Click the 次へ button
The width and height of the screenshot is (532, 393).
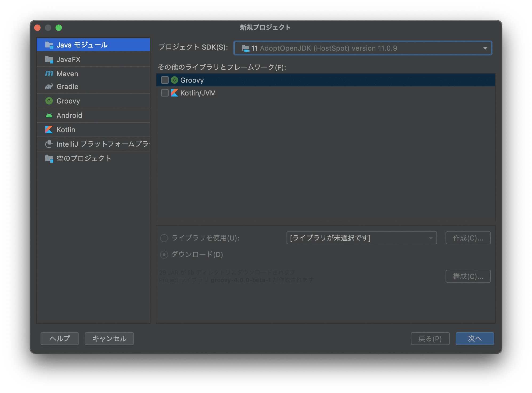tap(475, 339)
